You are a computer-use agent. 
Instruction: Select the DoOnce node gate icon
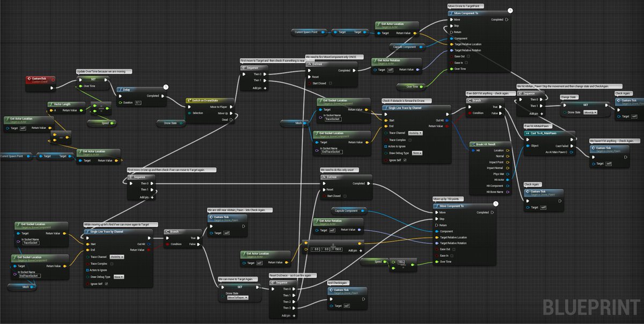pos(309,64)
